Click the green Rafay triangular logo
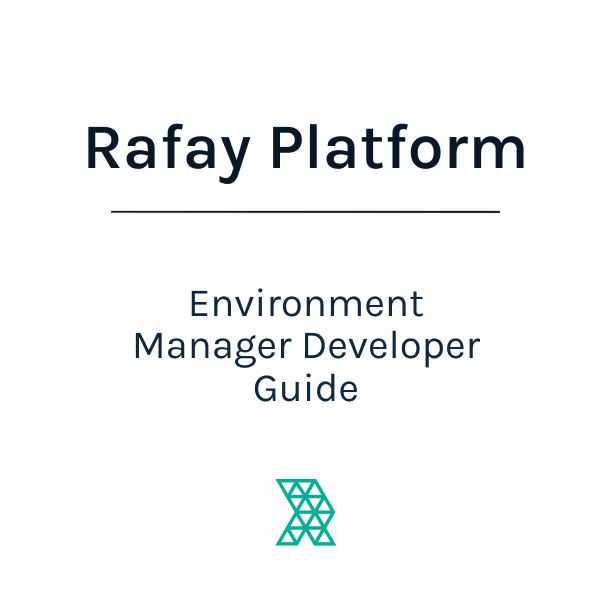 pyautogui.click(x=305, y=512)
